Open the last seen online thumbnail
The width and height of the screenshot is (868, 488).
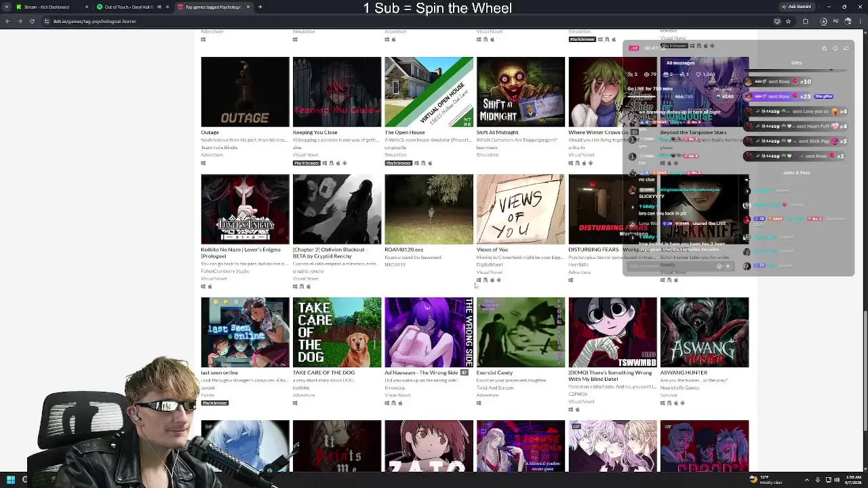click(245, 332)
